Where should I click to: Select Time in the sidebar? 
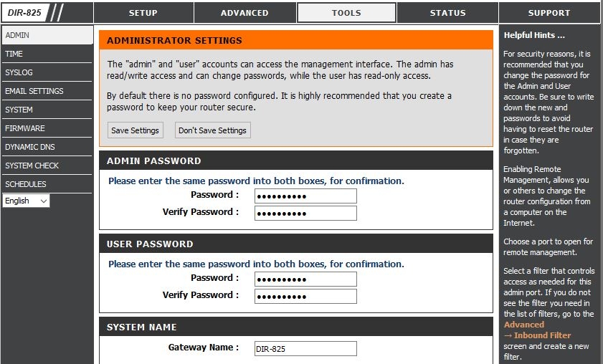pos(14,54)
